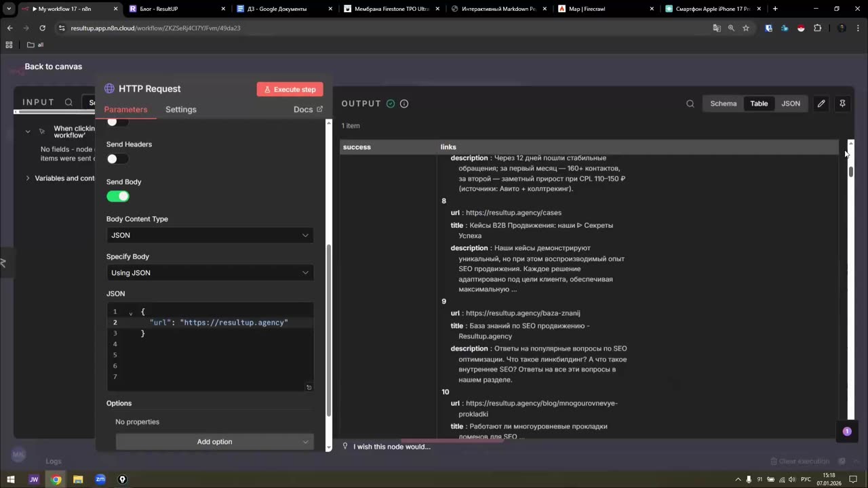Go Back to canvas
This screenshot has height=488, width=868.
(x=54, y=66)
